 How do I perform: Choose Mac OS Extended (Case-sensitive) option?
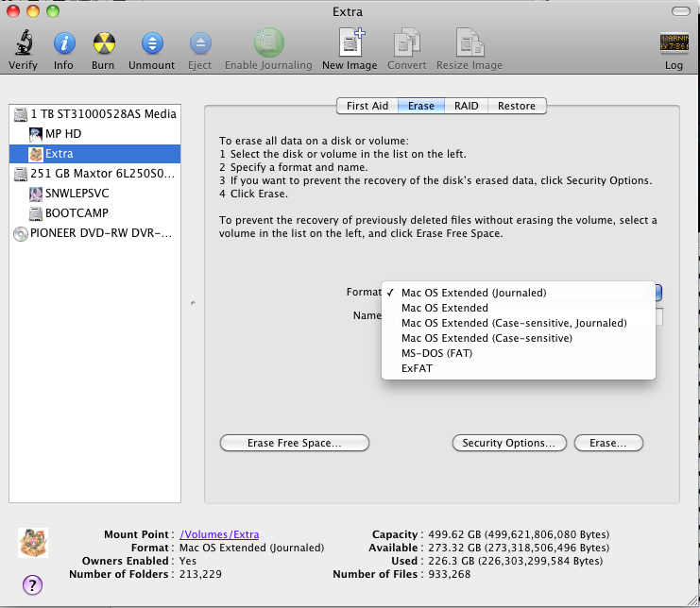(x=519, y=338)
